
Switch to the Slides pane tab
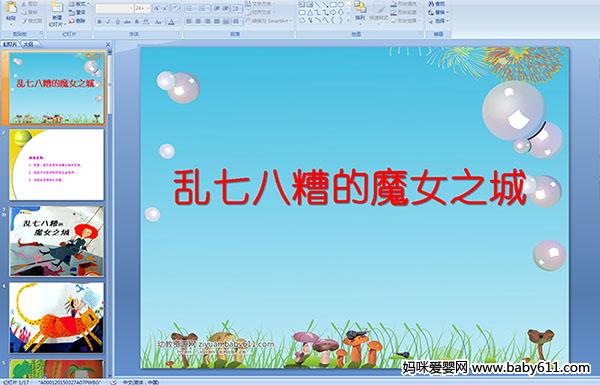point(10,44)
